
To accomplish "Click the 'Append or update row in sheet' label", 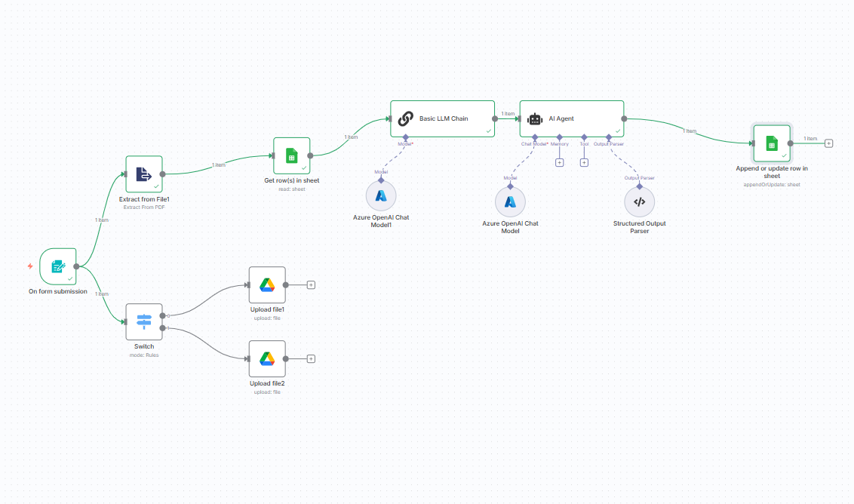I will click(x=771, y=172).
